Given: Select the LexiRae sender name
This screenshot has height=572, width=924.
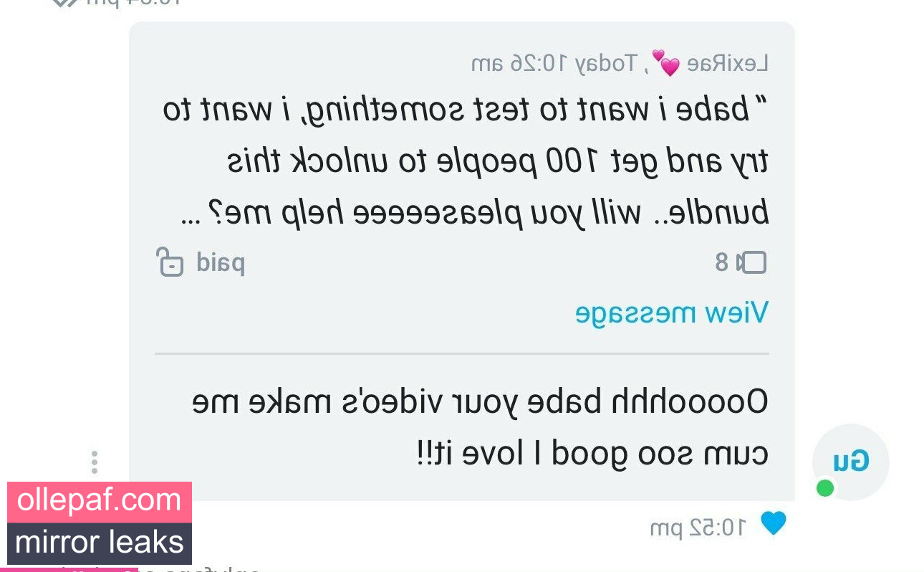Looking at the screenshot, I should coord(728,64).
